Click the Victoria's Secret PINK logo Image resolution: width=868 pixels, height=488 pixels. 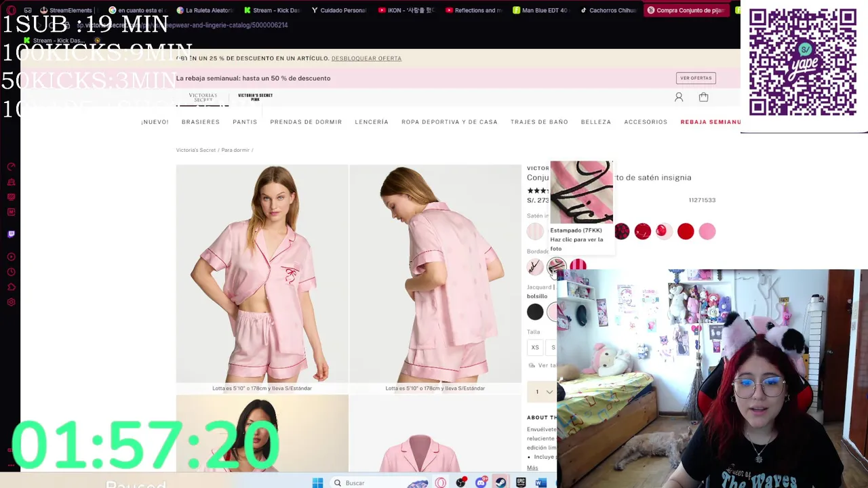255,98
